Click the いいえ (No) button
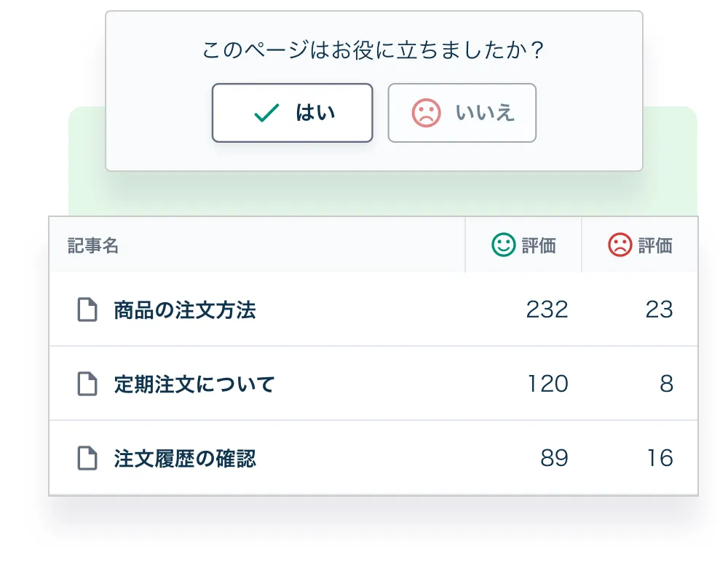Viewport: 728px width, 568px height. [462, 113]
